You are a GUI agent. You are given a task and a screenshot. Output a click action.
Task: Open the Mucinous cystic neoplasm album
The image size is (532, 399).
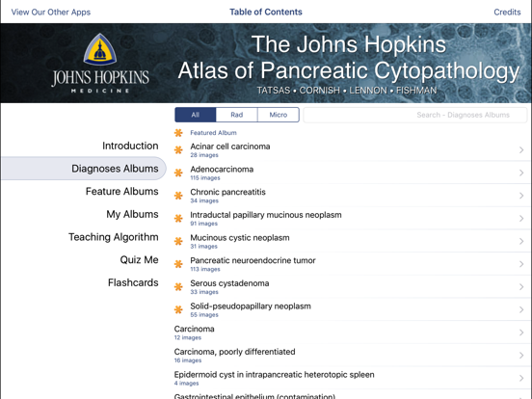[351, 241]
